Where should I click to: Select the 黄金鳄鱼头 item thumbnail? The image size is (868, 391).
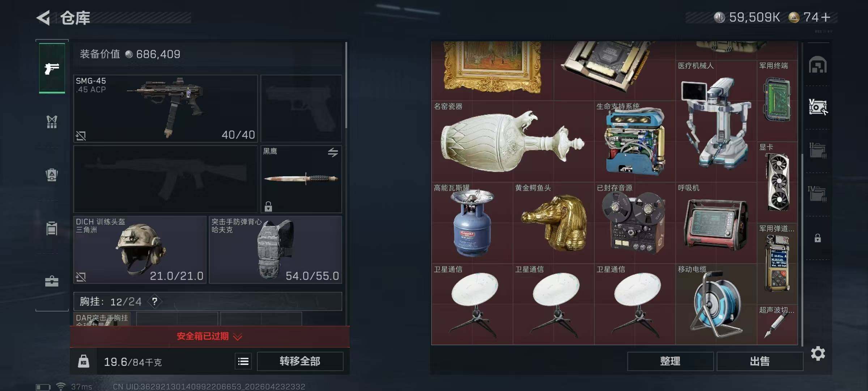(554, 223)
